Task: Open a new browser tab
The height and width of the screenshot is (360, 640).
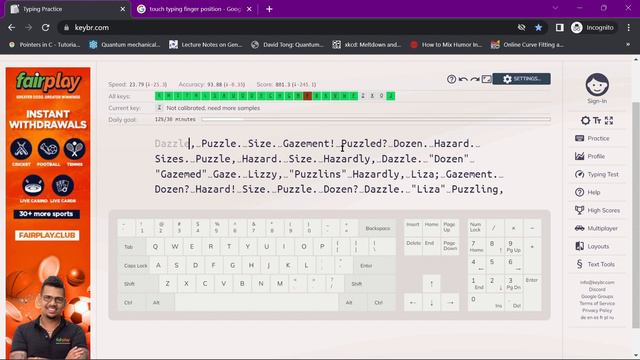Action: [x=269, y=9]
